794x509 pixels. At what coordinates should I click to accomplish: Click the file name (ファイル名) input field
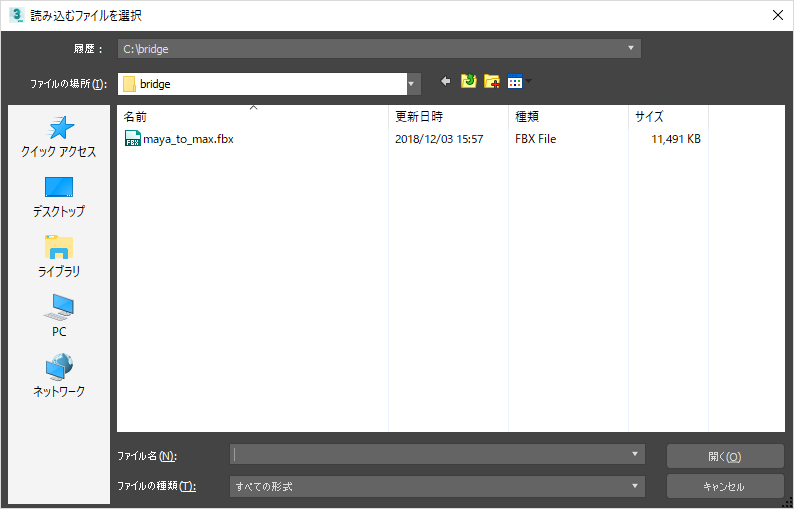coord(428,455)
